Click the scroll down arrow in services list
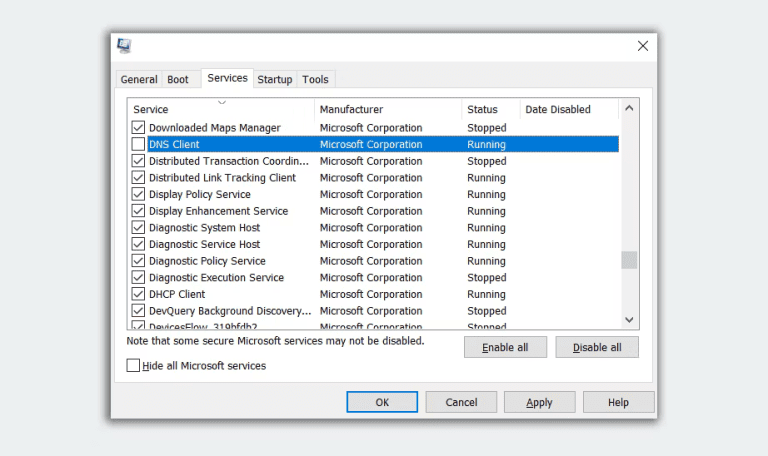The width and height of the screenshot is (768, 456). (629, 320)
